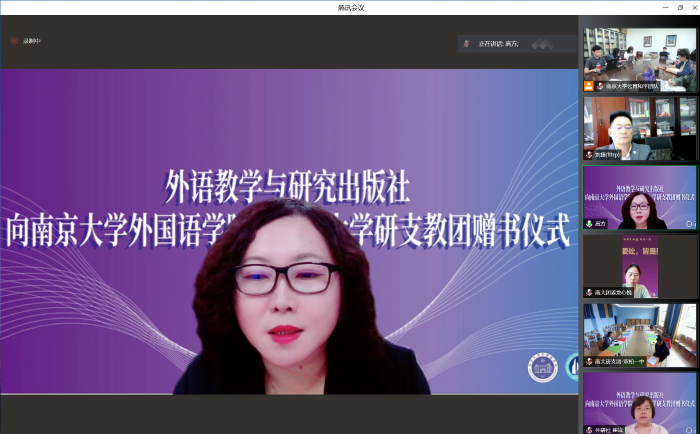Image resolution: width=700 pixels, height=434 pixels.
Task: Select the 南大 narrow portrait video thumbnail
Action: (x=639, y=267)
